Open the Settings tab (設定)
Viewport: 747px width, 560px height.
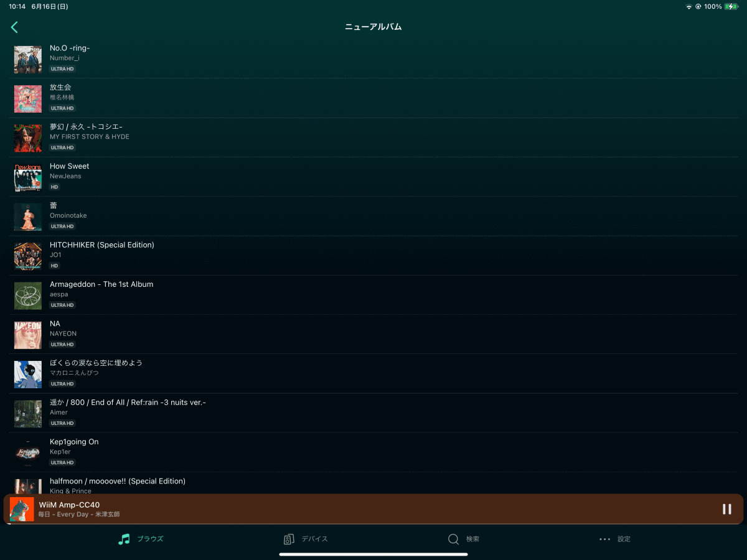click(615, 539)
